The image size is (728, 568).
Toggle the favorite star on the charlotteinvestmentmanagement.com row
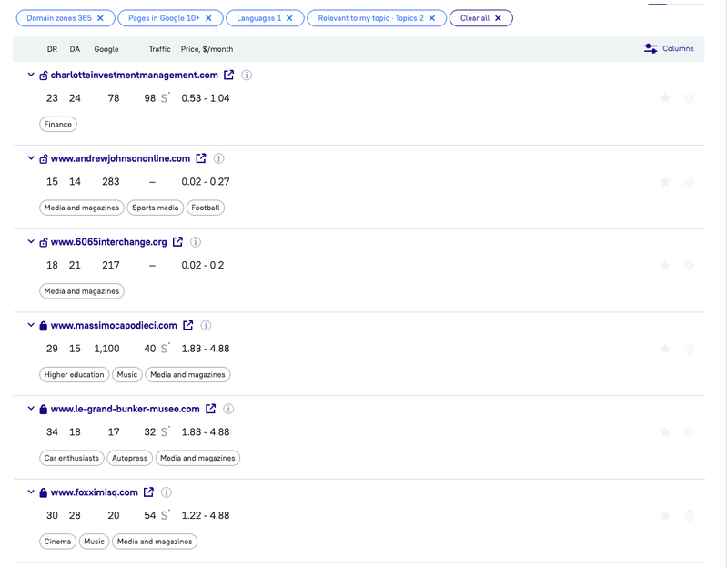click(665, 97)
